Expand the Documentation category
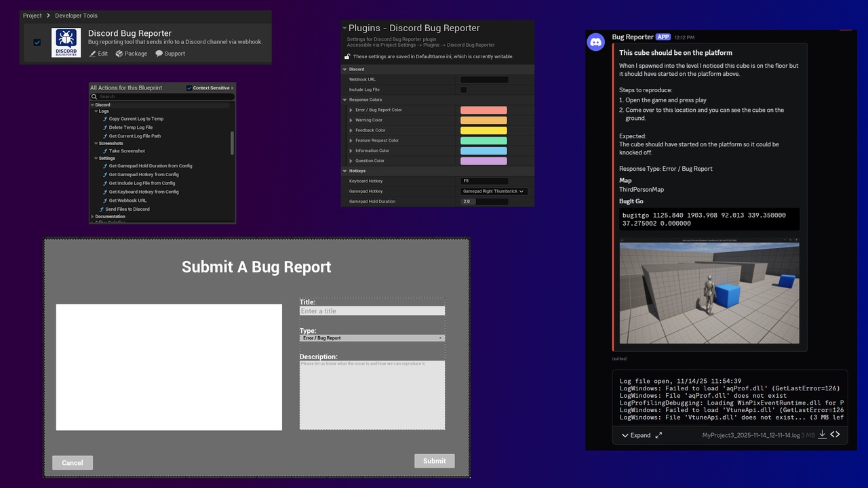The height and width of the screenshot is (488, 868). click(92, 217)
